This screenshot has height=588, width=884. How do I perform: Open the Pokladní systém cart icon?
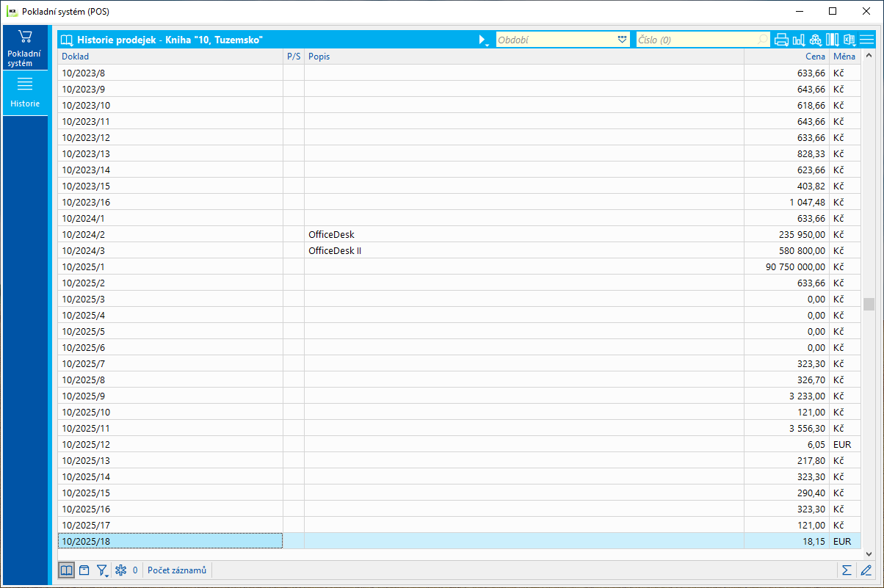pos(25,48)
